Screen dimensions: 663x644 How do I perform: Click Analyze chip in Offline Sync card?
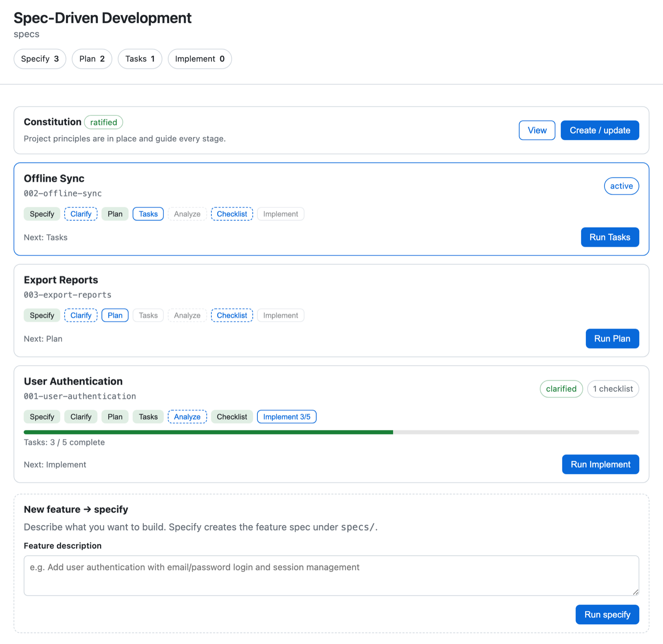click(187, 214)
